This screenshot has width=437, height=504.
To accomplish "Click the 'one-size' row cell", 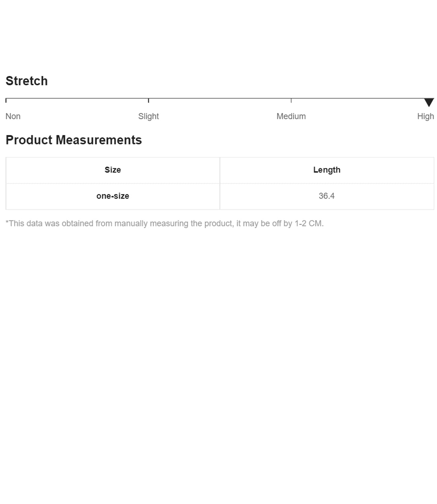I will pos(113,196).
